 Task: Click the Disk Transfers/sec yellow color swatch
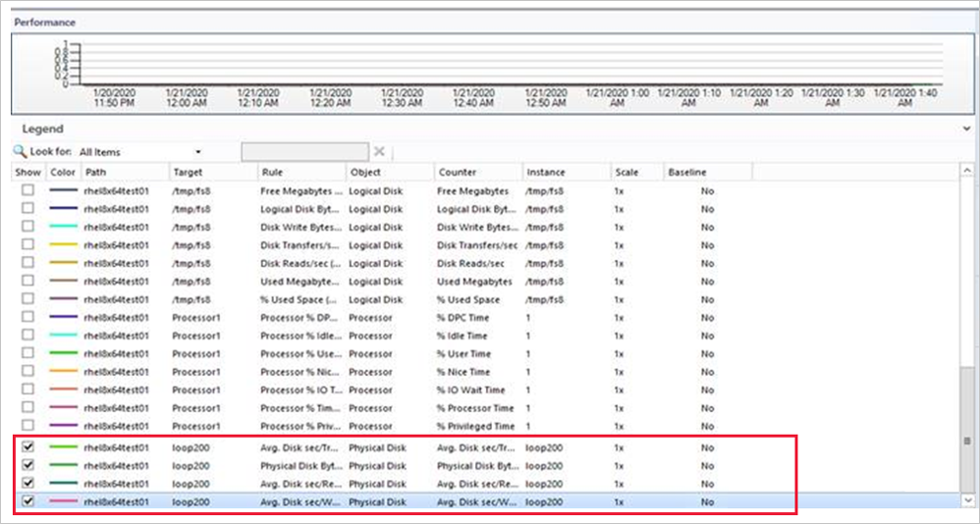pyautogui.click(x=63, y=245)
